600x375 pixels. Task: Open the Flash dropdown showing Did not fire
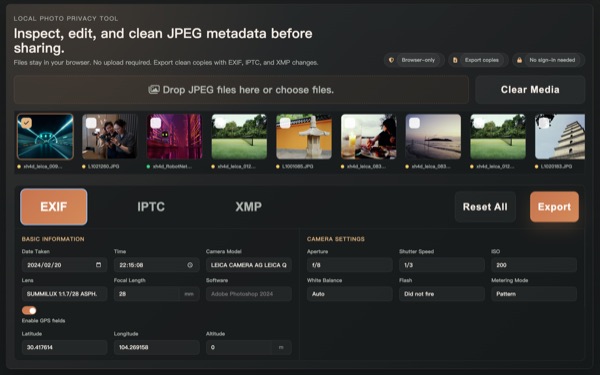442,294
